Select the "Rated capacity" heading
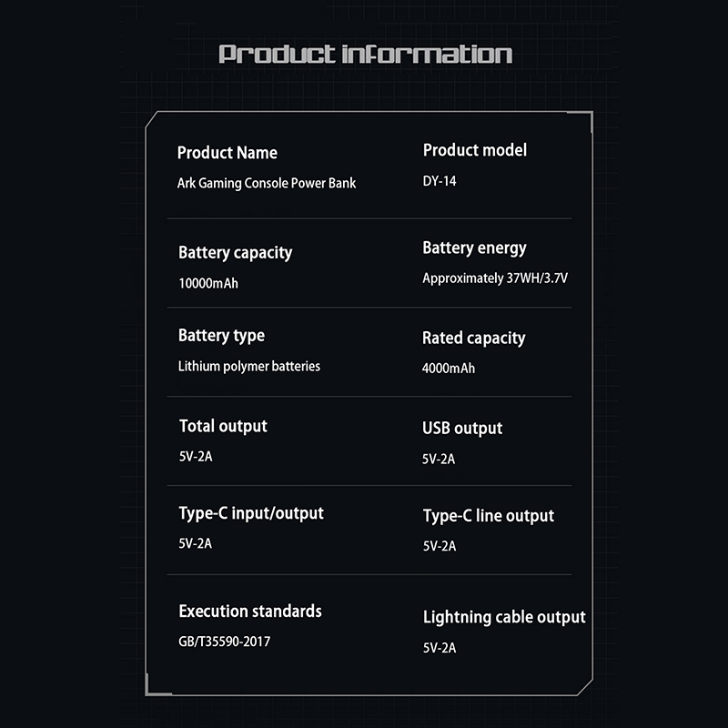The width and height of the screenshot is (728, 728). [473, 338]
